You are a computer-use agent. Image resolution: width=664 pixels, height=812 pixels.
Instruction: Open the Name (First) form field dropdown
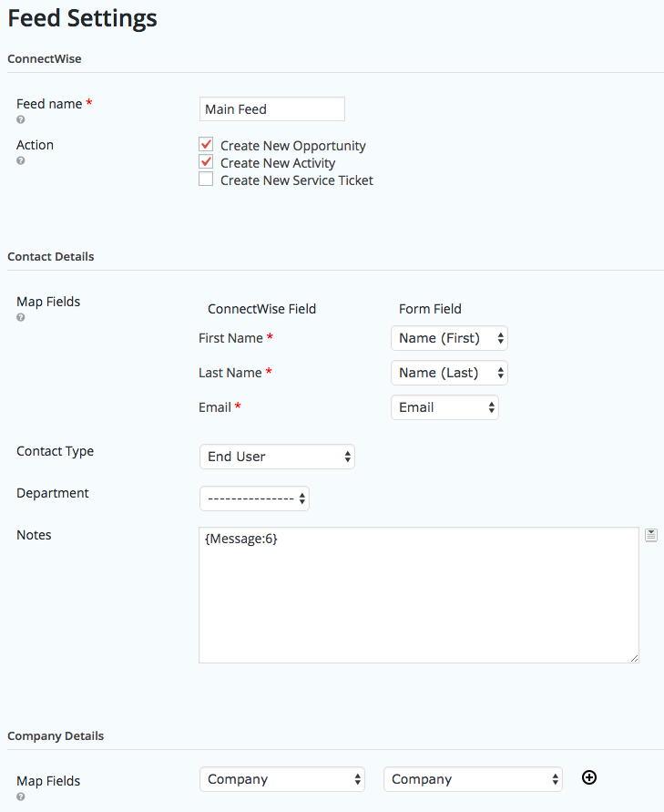(449, 338)
